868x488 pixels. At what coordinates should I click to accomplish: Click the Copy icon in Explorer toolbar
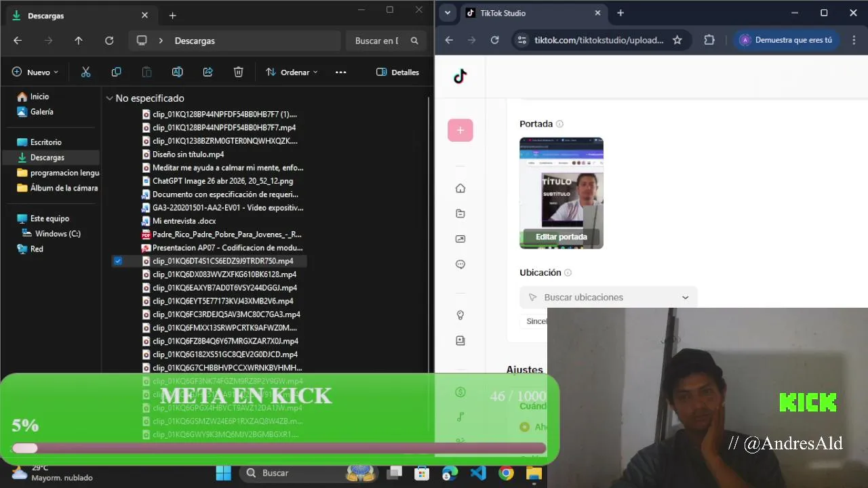(116, 72)
